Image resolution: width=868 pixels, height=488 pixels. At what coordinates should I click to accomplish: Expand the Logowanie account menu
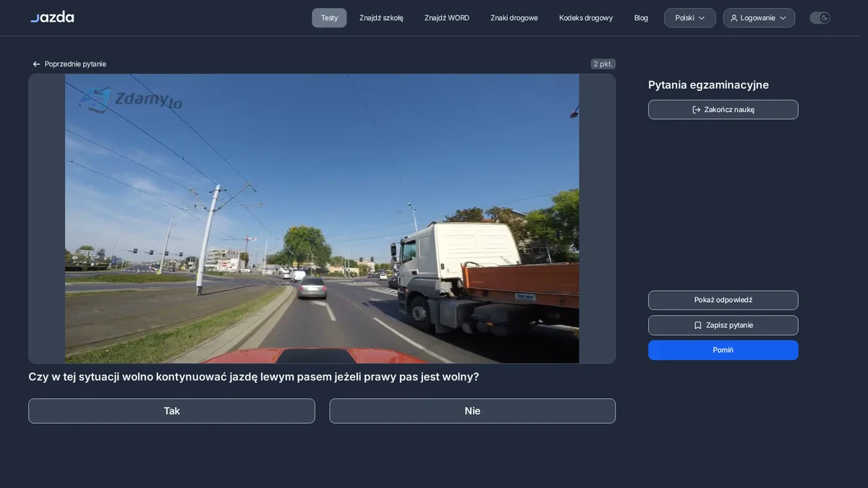759,18
